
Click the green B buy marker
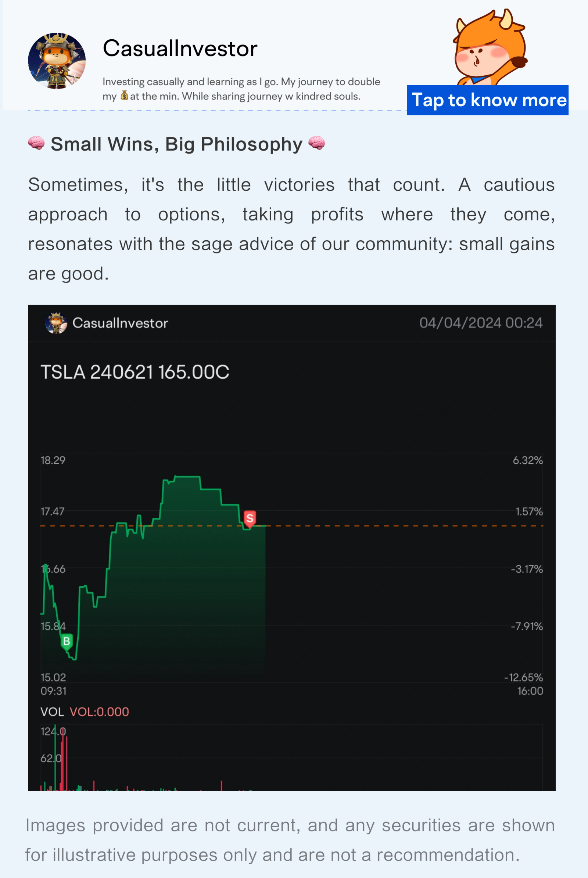[x=67, y=641]
